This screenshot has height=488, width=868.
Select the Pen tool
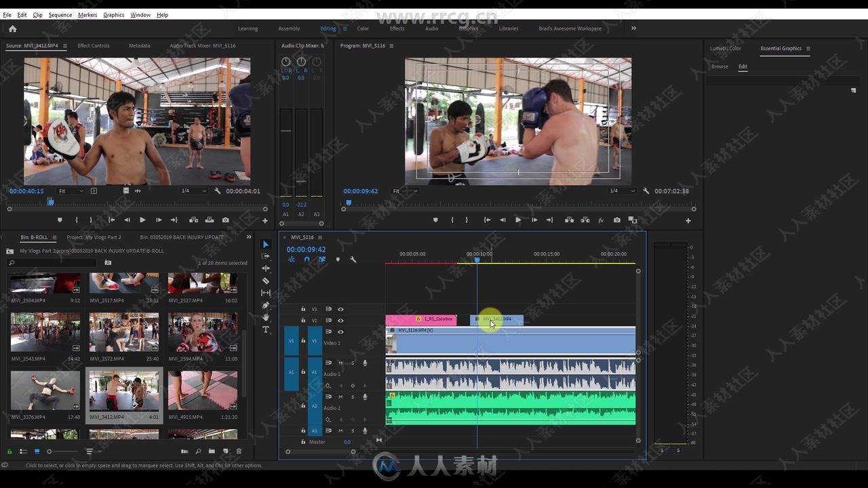pos(266,305)
